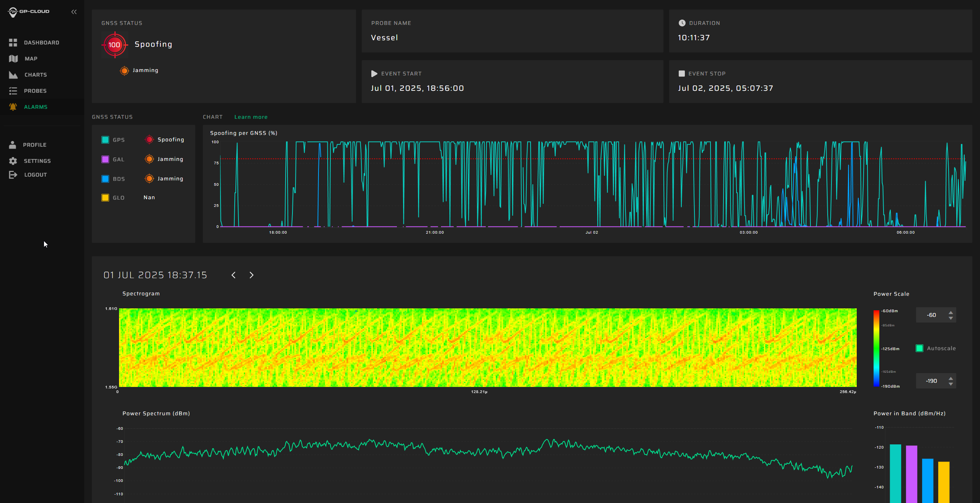The image size is (980, 503).
Task: Go to previous spectrogram timestamp
Action: pyautogui.click(x=234, y=275)
